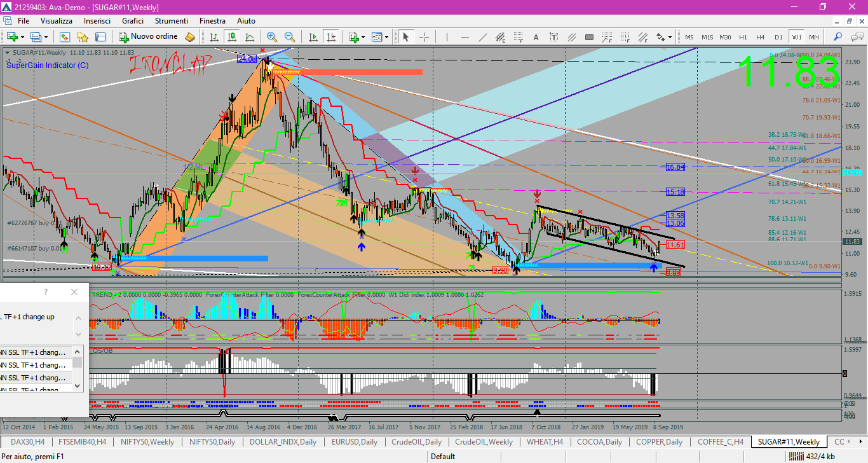Open the Templates dropdown arrow

(387, 37)
